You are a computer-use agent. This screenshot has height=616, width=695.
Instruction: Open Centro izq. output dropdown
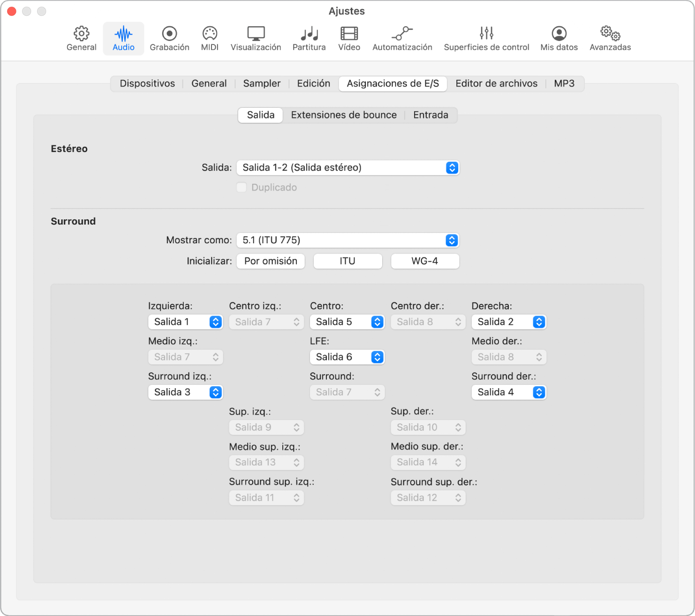(x=266, y=322)
